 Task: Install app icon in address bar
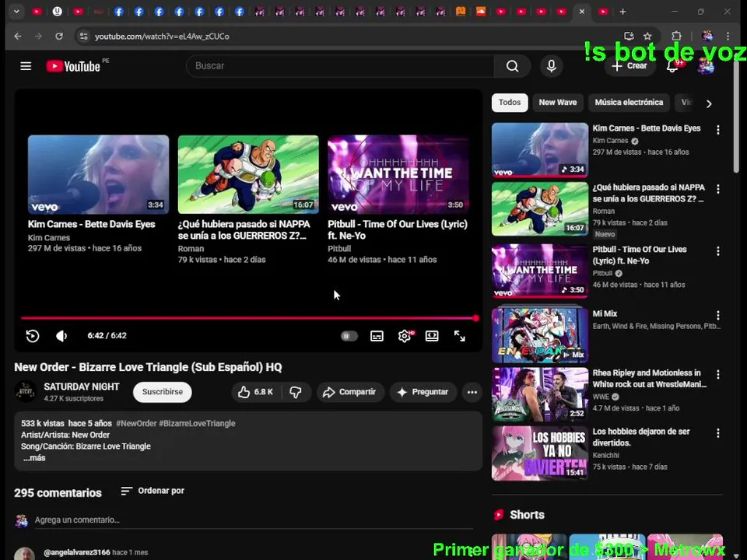[x=629, y=37]
